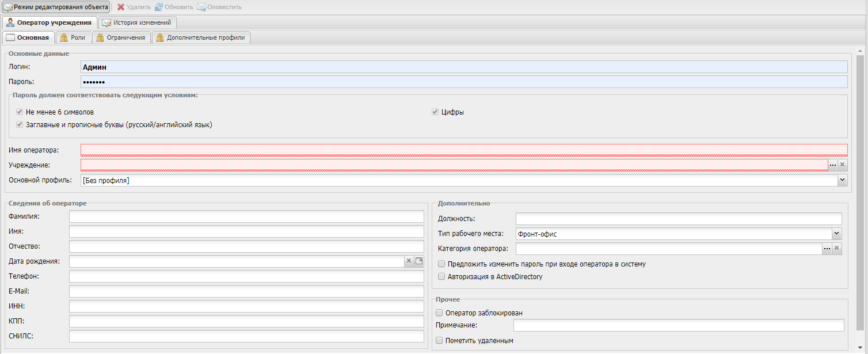Click Оповестить in the toolbar

click(219, 7)
